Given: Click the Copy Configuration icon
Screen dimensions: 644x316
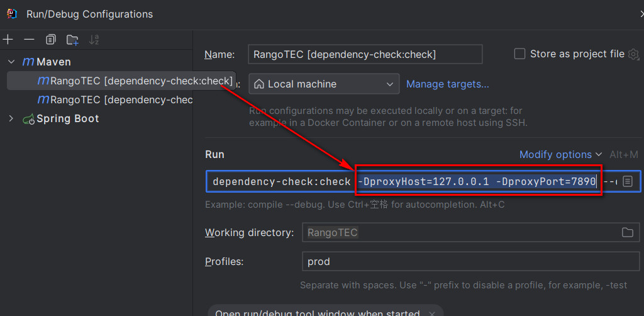Looking at the screenshot, I should 50,40.
